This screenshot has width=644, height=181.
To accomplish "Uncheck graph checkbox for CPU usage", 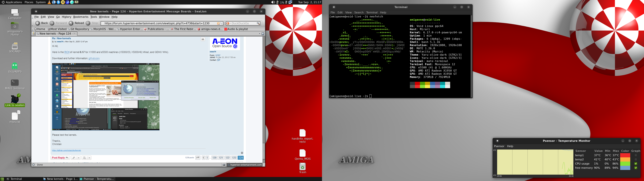I will coord(635,164).
